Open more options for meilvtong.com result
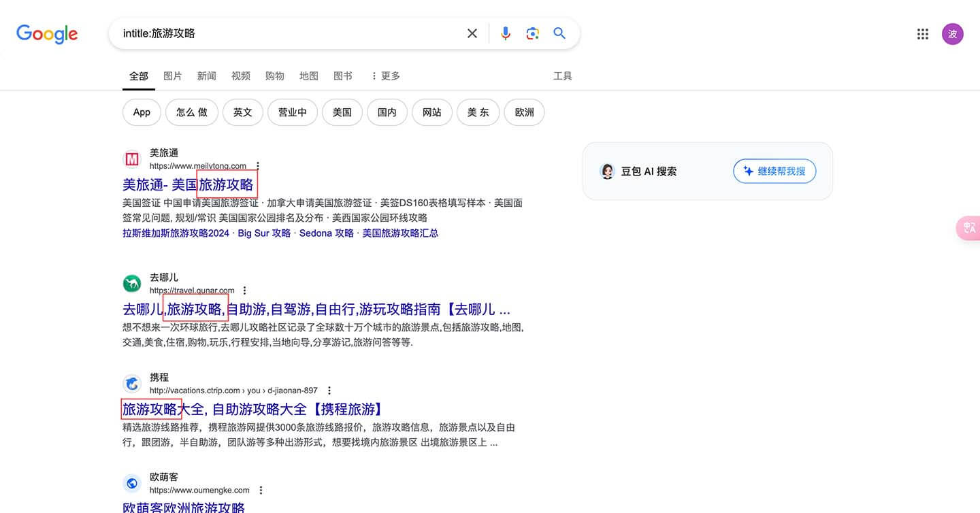Image resolution: width=980 pixels, height=513 pixels. tap(258, 166)
